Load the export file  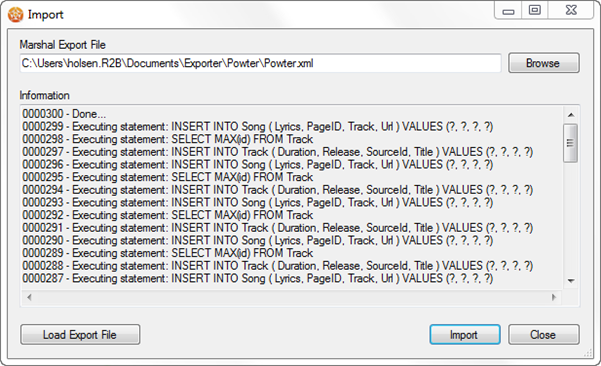80,335
